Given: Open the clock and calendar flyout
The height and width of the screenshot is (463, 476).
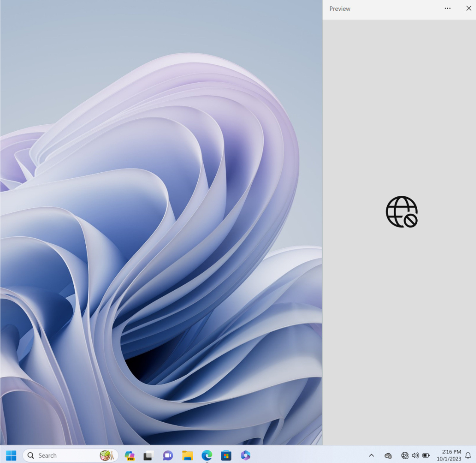Looking at the screenshot, I should (449, 455).
